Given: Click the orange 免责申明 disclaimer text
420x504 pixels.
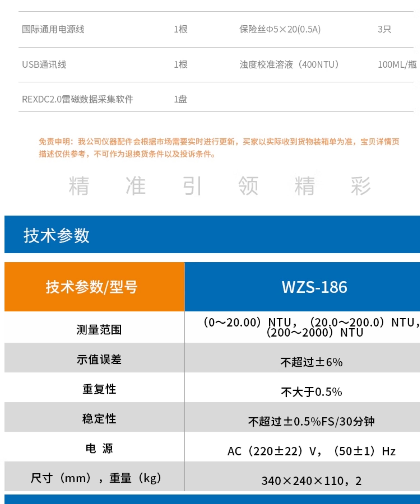Looking at the screenshot, I should pyautogui.click(x=219, y=148).
